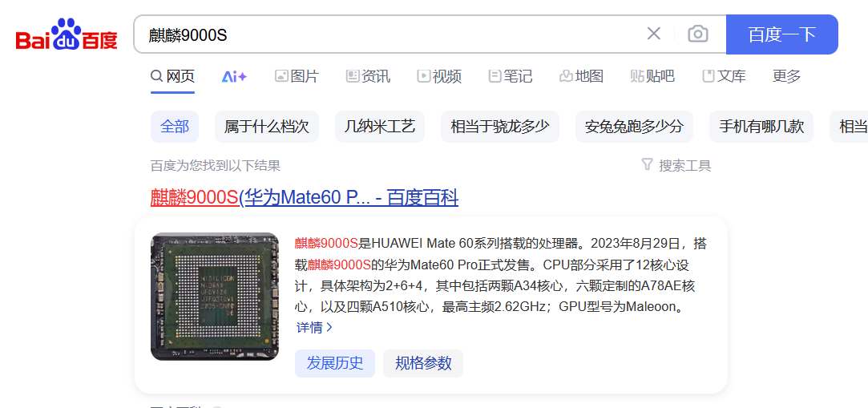Screen dimensions: 868x408
Task: Select the 全部 filter chip
Action: [x=175, y=127]
